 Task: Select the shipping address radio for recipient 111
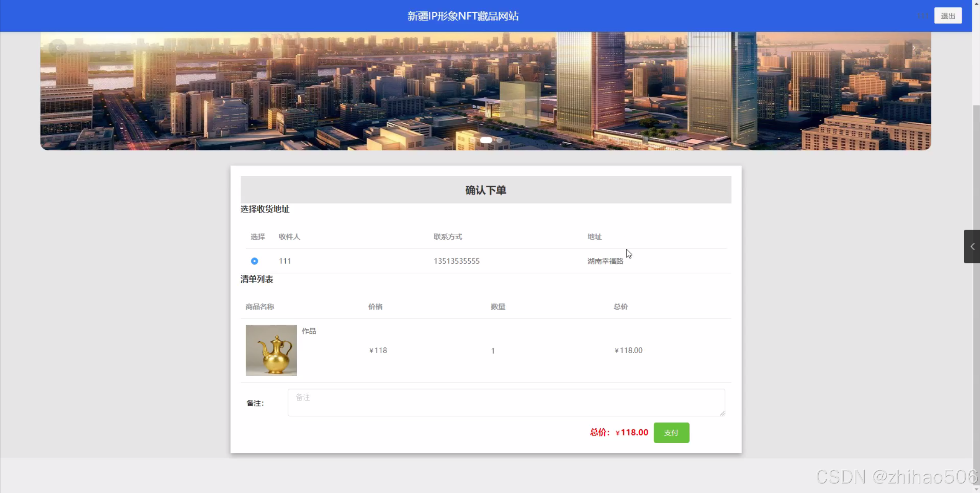point(254,261)
